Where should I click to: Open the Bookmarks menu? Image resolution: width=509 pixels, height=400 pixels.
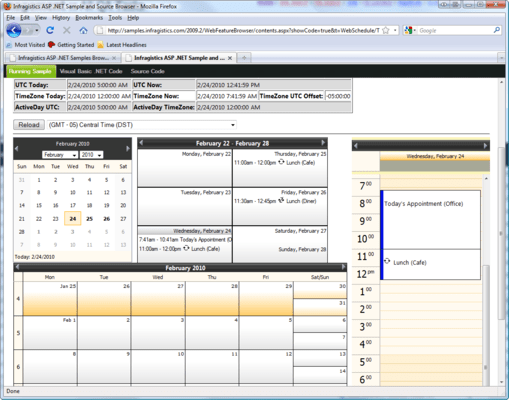tap(89, 18)
